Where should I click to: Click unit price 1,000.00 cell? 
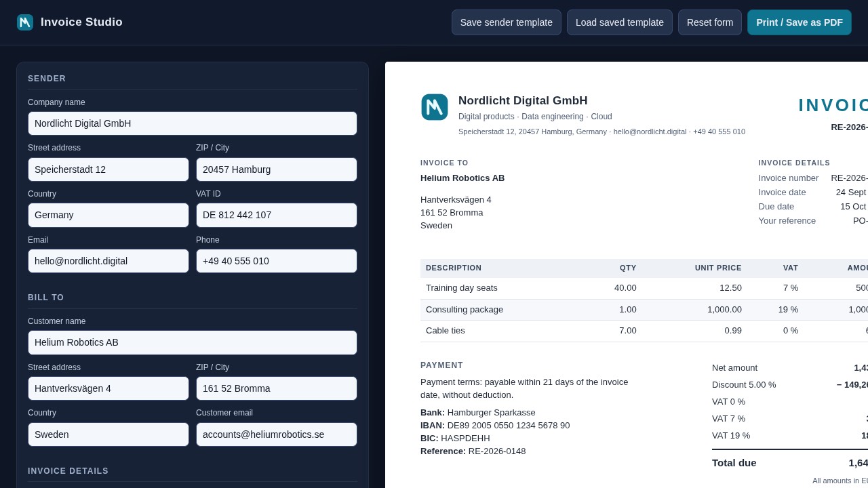point(724,310)
